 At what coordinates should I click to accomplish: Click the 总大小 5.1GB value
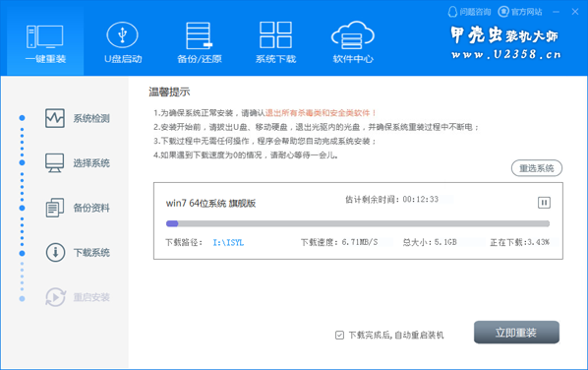click(430, 242)
